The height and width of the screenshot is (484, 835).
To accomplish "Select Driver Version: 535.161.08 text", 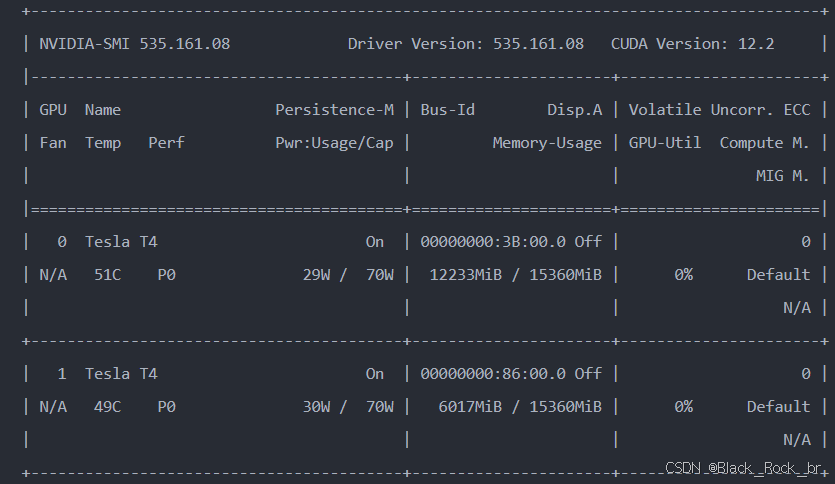I will pos(465,44).
